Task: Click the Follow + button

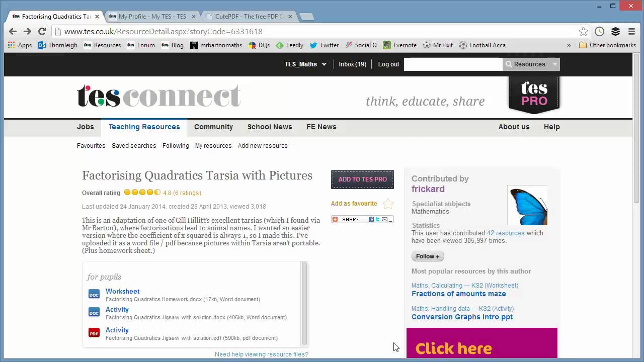Action: click(428, 256)
